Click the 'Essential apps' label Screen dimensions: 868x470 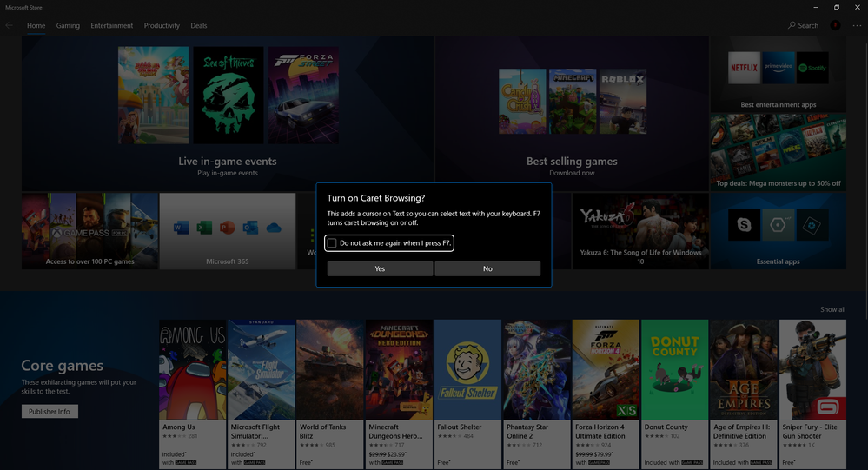point(779,261)
